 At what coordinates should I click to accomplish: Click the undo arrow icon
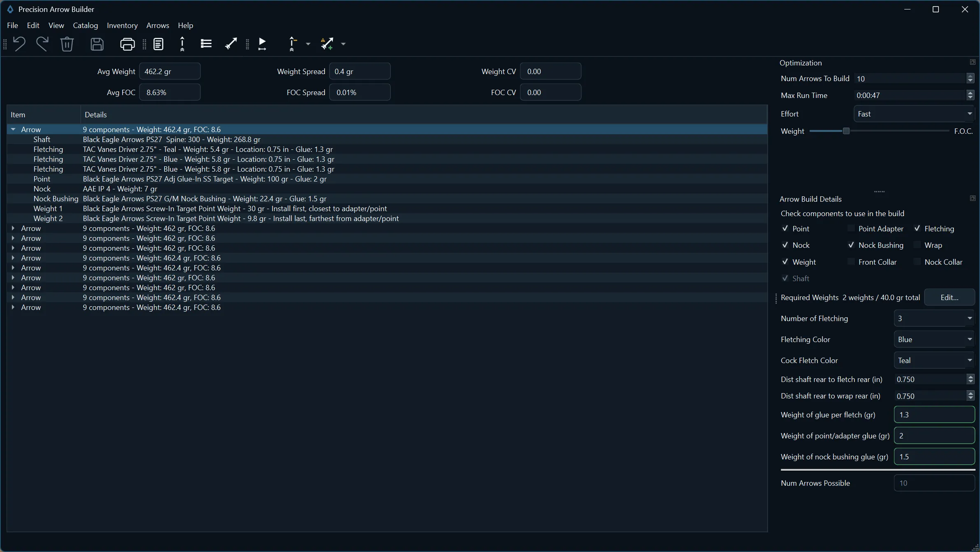tap(19, 44)
